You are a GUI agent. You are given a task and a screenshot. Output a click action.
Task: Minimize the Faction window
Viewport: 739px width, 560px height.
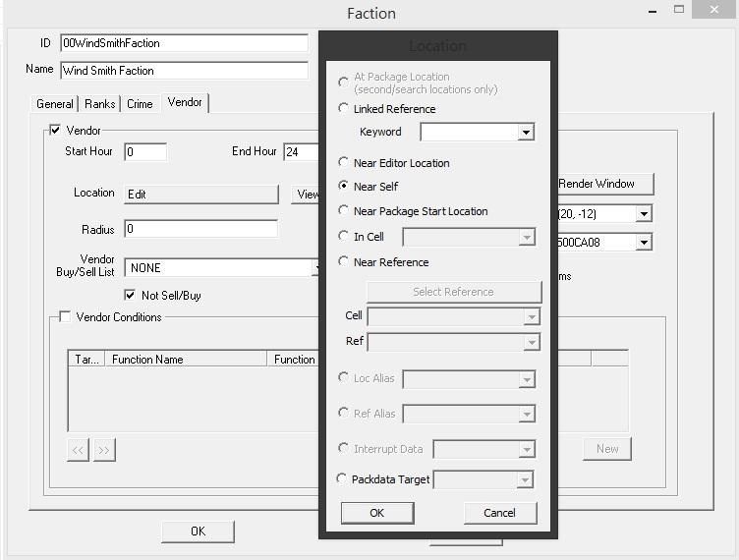[x=653, y=11]
